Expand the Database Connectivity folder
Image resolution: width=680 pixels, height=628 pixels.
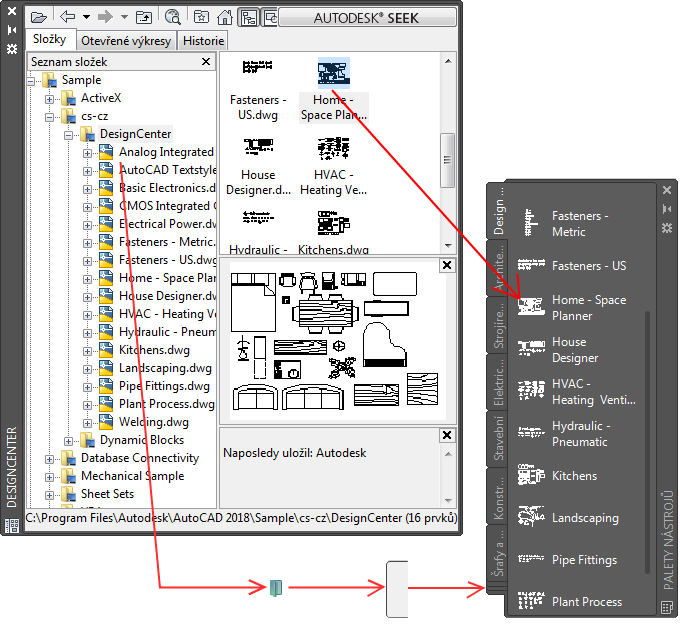(49, 459)
